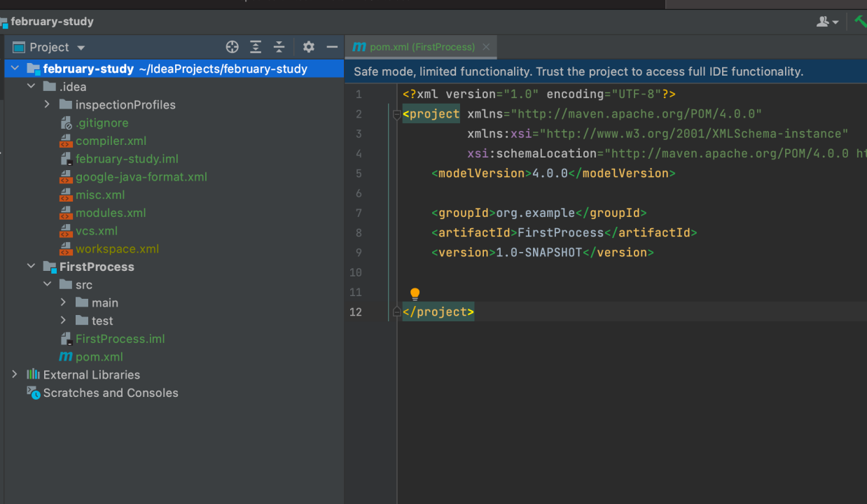Click the closing </project> tag
The image size is (867, 504).
click(438, 311)
